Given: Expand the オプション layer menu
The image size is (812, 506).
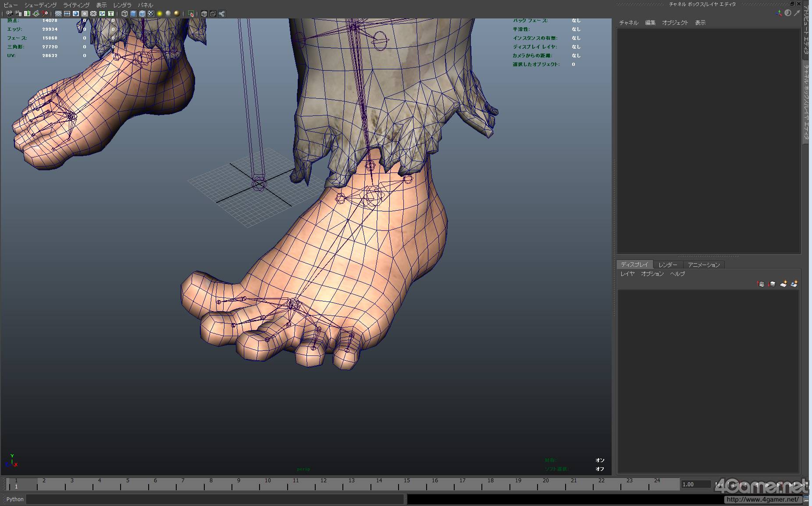Looking at the screenshot, I should pos(652,274).
